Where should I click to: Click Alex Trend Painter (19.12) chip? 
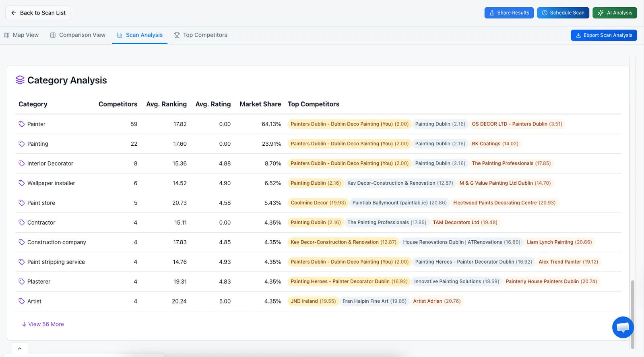[x=568, y=262]
